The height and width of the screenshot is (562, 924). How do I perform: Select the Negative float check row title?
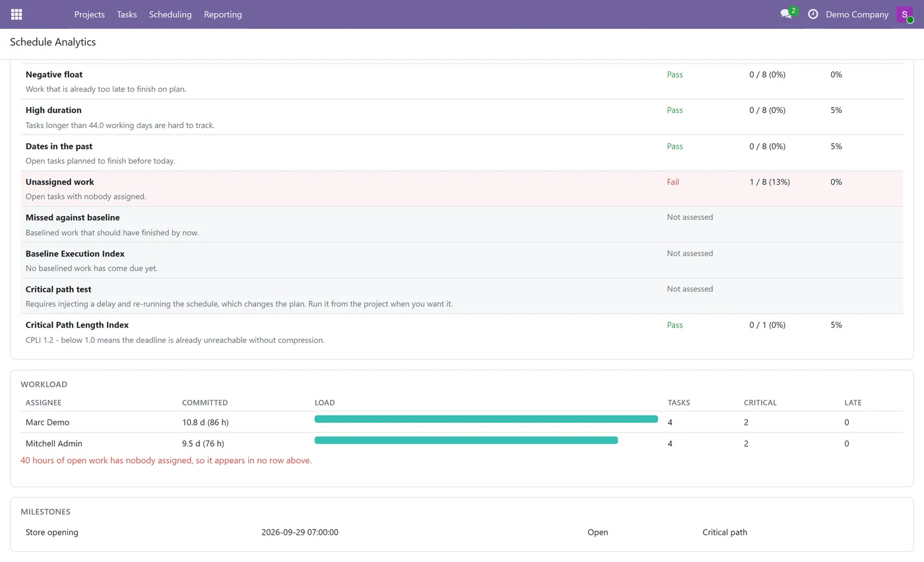coord(54,75)
